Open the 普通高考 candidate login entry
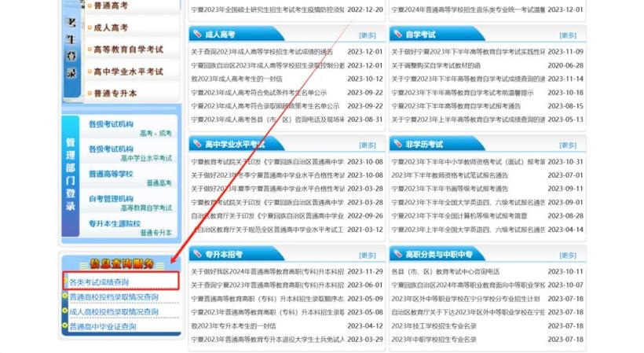 [111, 6]
